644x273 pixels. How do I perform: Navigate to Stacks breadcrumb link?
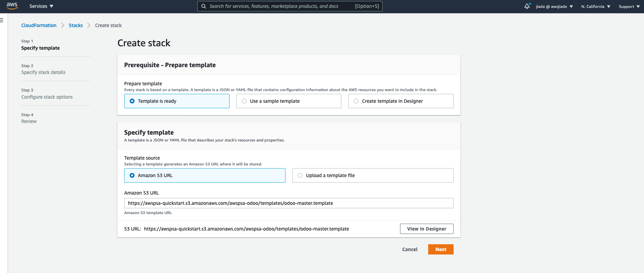[75, 25]
